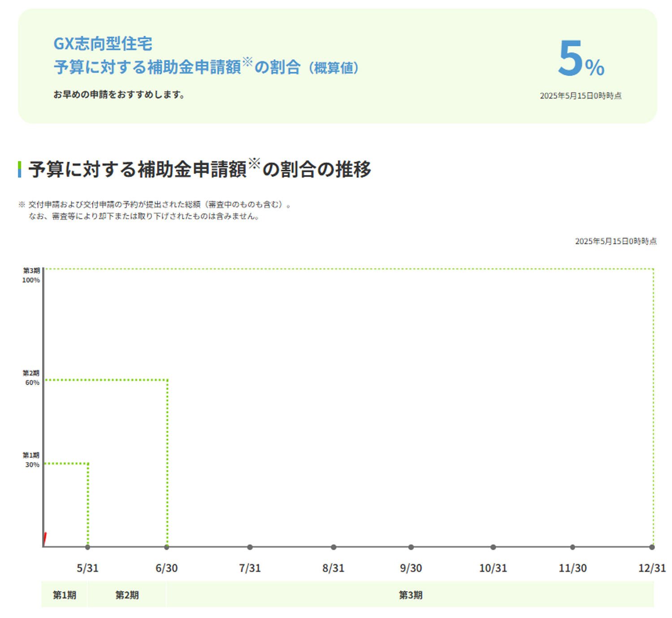The width and height of the screenshot is (672, 618).
Task: Select the 第1期 period bar below chart
Action: 65,595
